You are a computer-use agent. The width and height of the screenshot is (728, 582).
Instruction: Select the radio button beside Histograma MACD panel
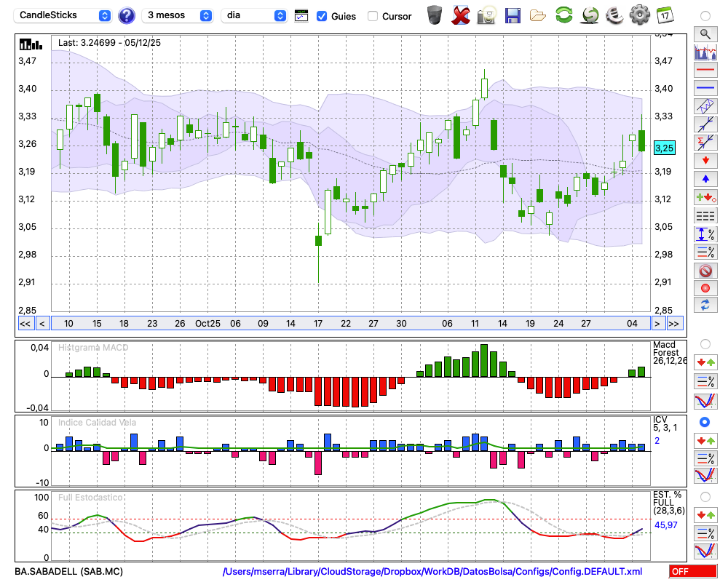pos(705,343)
